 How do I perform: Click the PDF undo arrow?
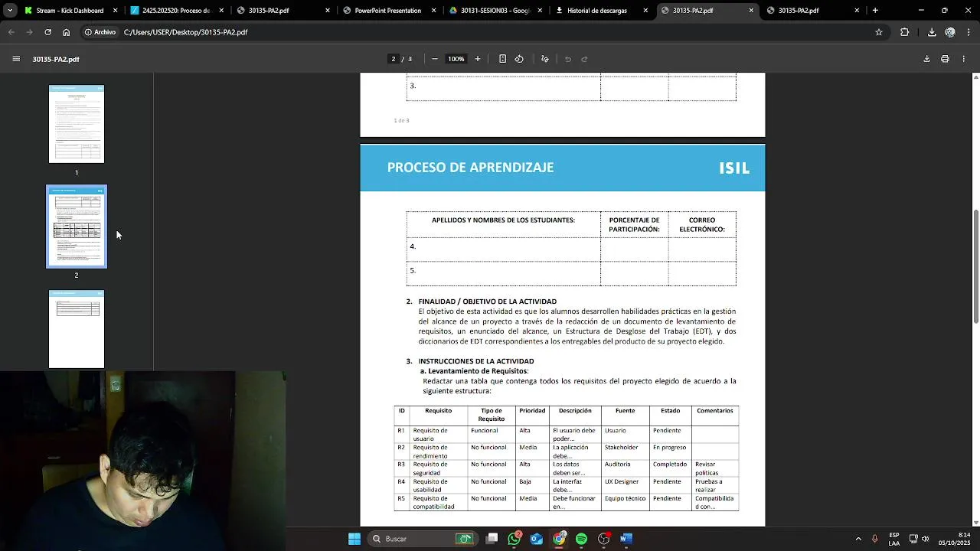click(x=568, y=59)
